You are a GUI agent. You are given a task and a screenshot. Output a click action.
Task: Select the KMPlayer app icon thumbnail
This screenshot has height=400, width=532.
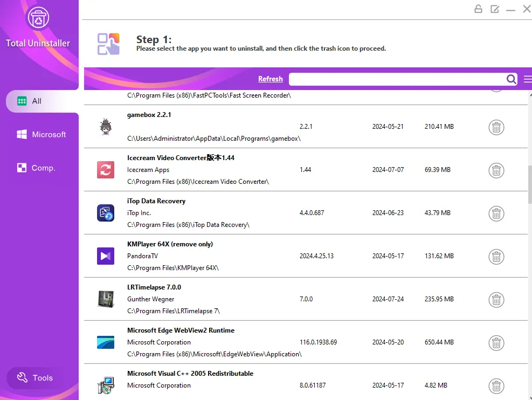coord(106,256)
